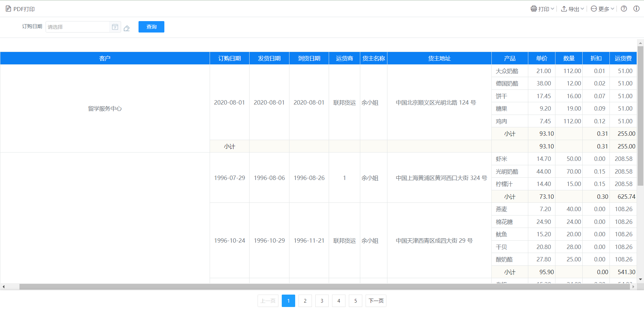Click the scroll left arrow of table
The height and width of the screenshot is (309, 644).
tap(3, 287)
